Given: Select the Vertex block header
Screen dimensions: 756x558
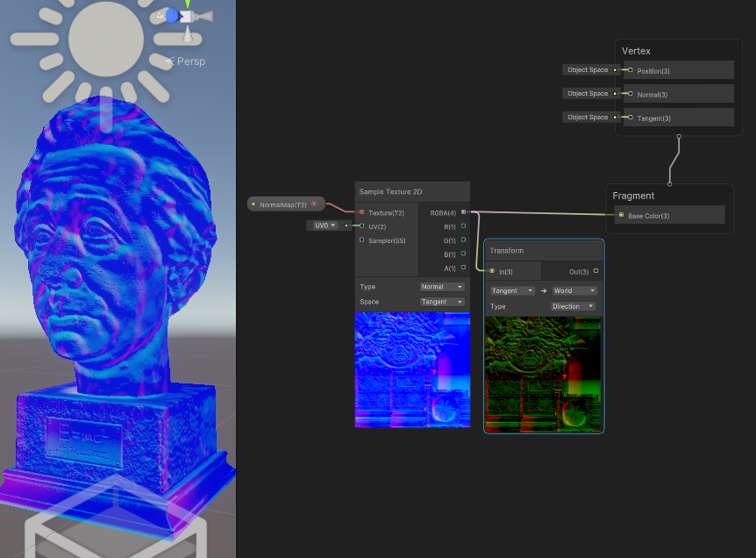Looking at the screenshot, I should (x=636, y=51).
